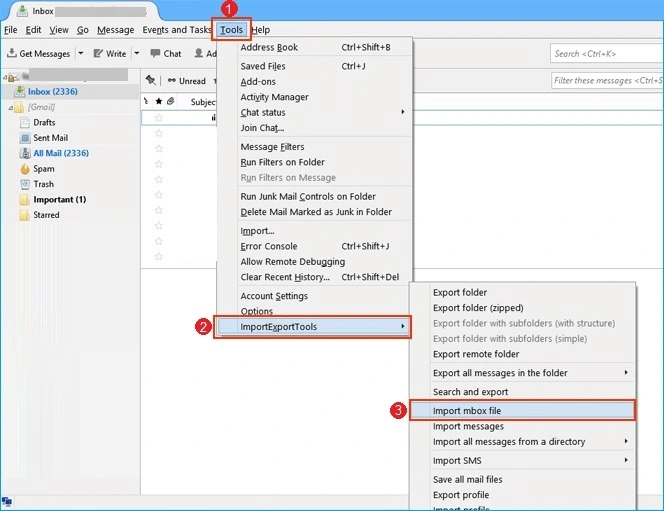Viewport: 664px width, 511px height.
Task: Open the File menu
Action: pos(11,30)
